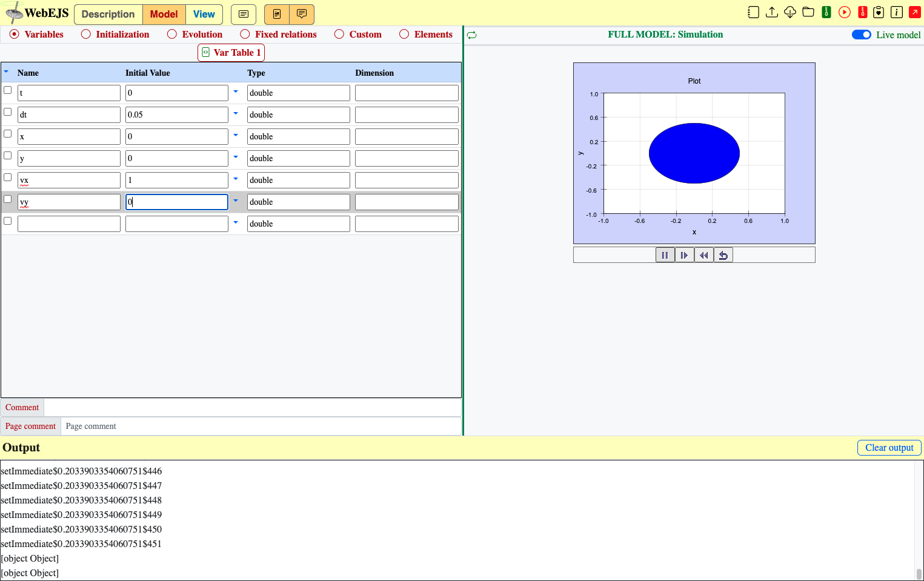This screenshot has width=924, height=581.
Task: Click the refresh icon beside FULL MODEL
Action: pos(472,35)
